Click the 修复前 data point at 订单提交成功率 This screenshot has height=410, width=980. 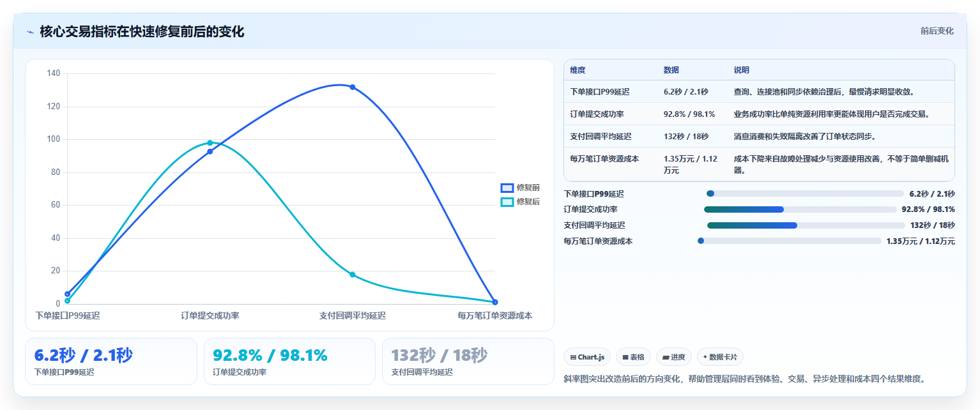210,151
